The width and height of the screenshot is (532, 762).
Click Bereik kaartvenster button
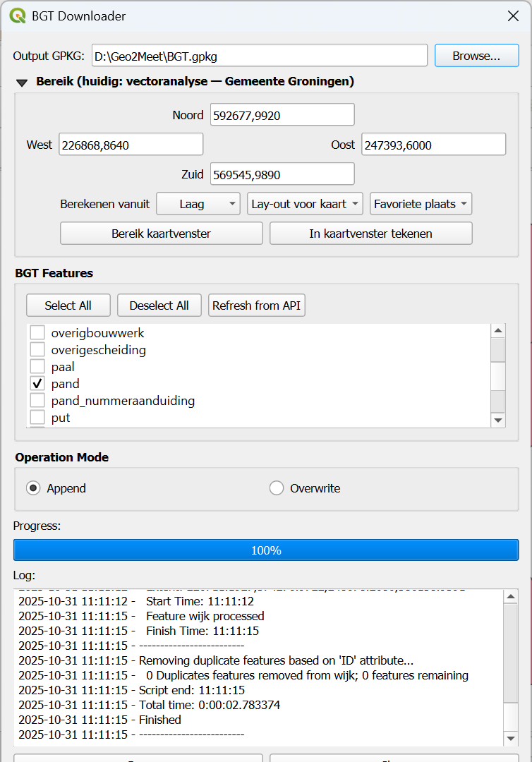pyautogui.click(x=161, y=234)
